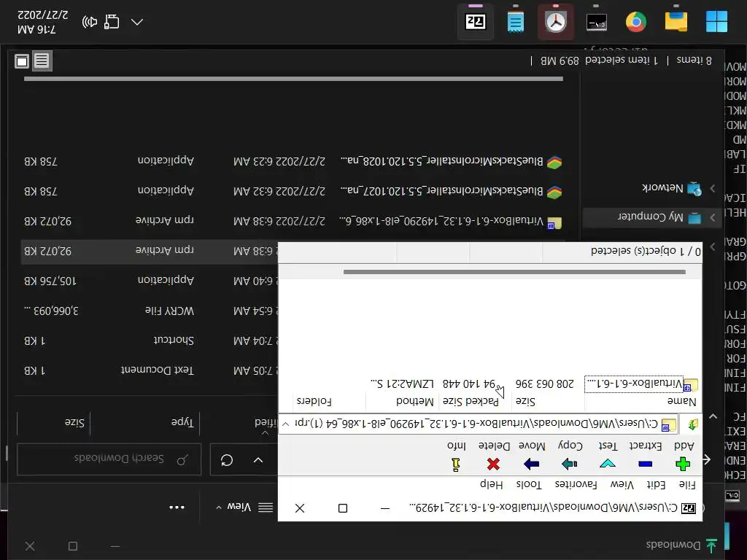The image size is (747, 560).
Task: Select the Shortcut file row in Explorer
Action: (x=150, y=341)
